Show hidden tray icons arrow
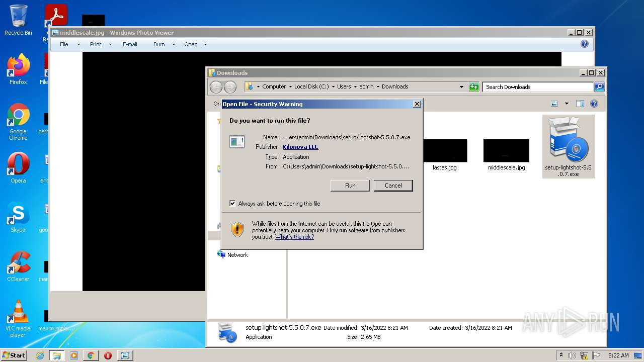Image resolution: width=644 pixels, height=362 pixels. (561, 355)
